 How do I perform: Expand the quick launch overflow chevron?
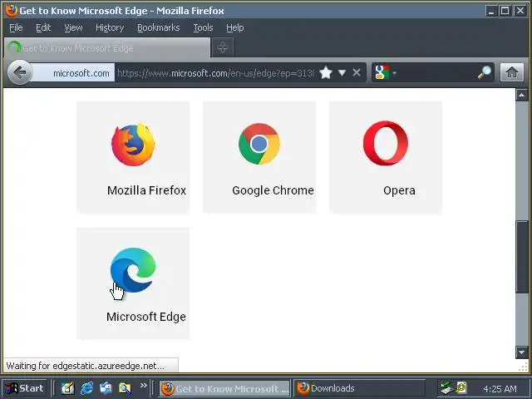click(144, 386)
